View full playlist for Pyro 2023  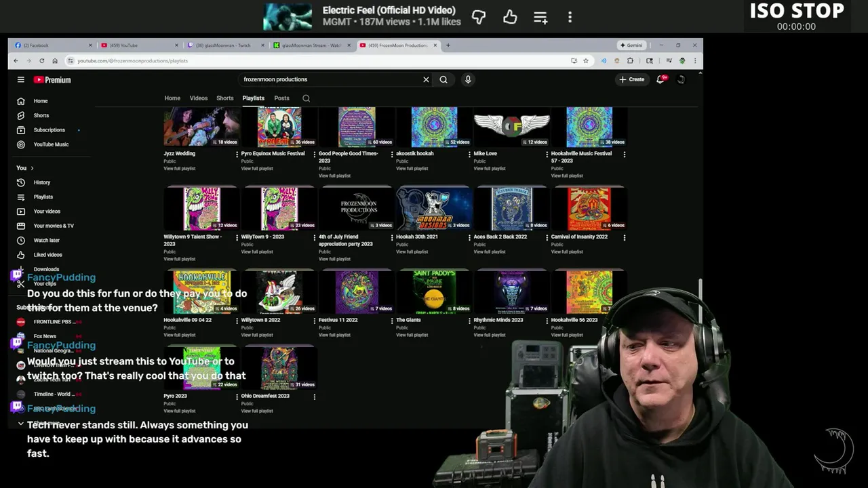(x=180, y=411)
